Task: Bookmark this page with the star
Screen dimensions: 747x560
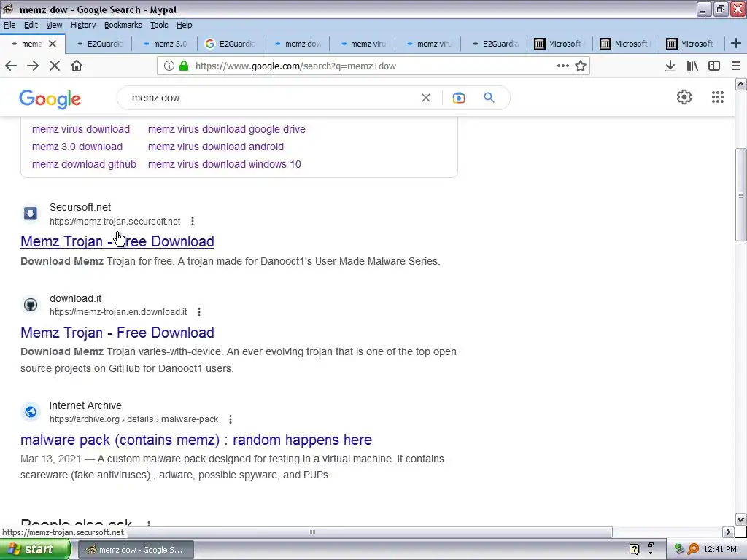Action: pos(580,66)
